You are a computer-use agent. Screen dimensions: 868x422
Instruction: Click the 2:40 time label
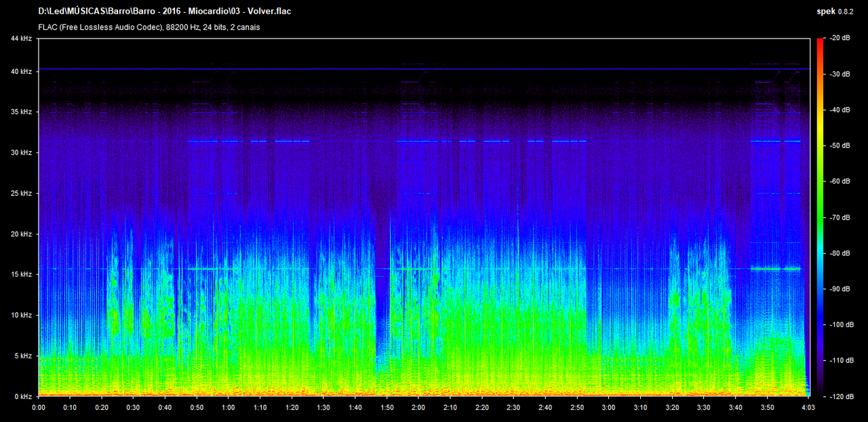545,408
